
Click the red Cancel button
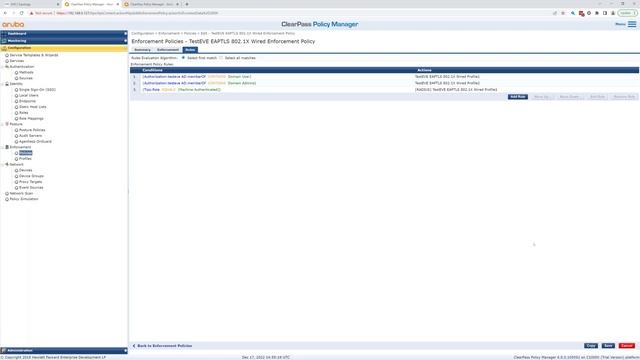click(x=627, y=346)
